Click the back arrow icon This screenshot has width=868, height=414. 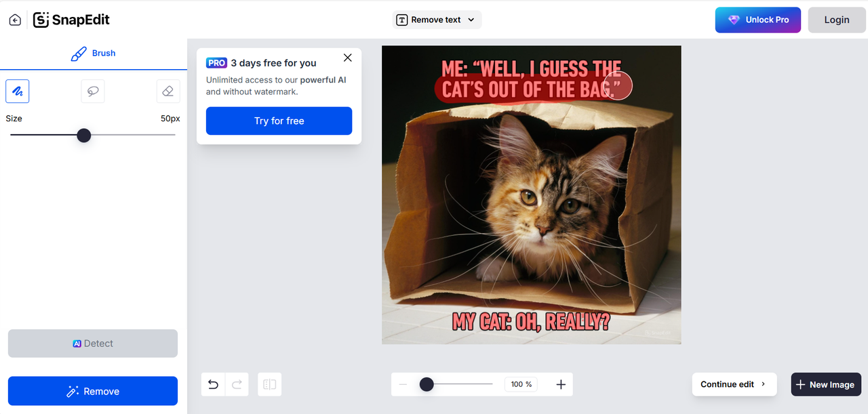[x=15, y=20]
